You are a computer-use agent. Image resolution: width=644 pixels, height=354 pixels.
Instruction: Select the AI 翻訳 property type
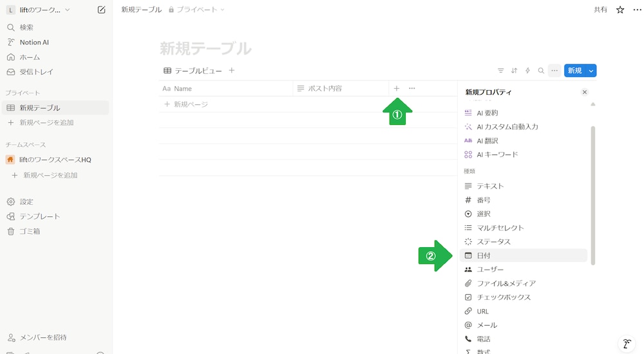pyautogui.click(x=523, y=140)
